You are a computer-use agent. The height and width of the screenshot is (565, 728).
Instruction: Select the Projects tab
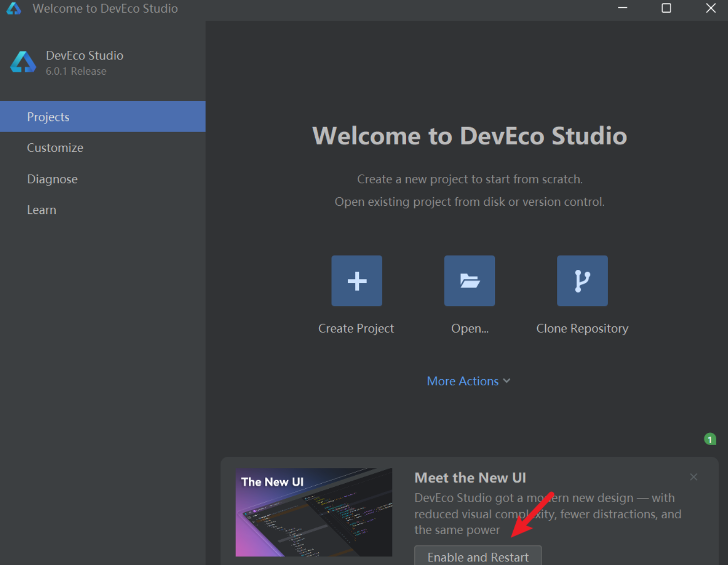103,116
